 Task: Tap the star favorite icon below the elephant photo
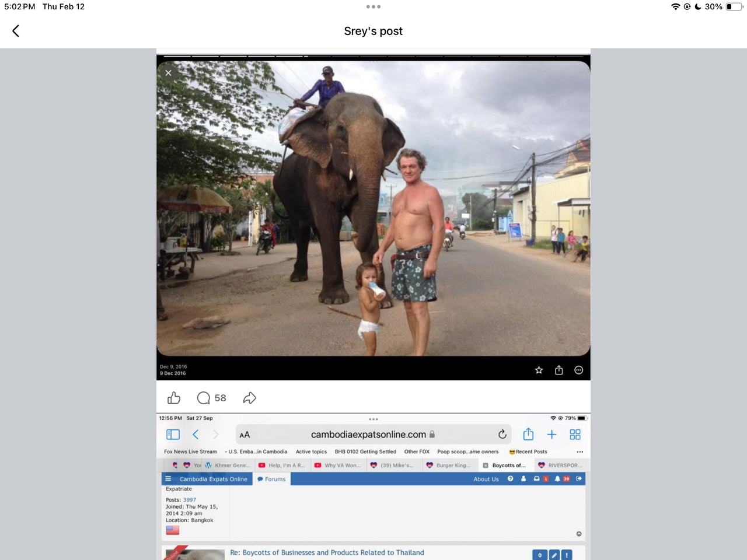pos(539,370)
